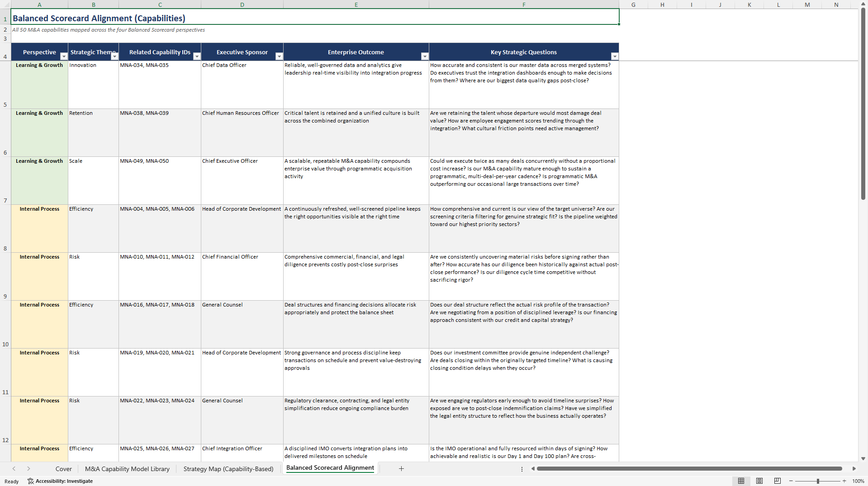This screenshot has height=486, width=868.
Task: Click the select-all corner box
Action: tap(5, 5)
